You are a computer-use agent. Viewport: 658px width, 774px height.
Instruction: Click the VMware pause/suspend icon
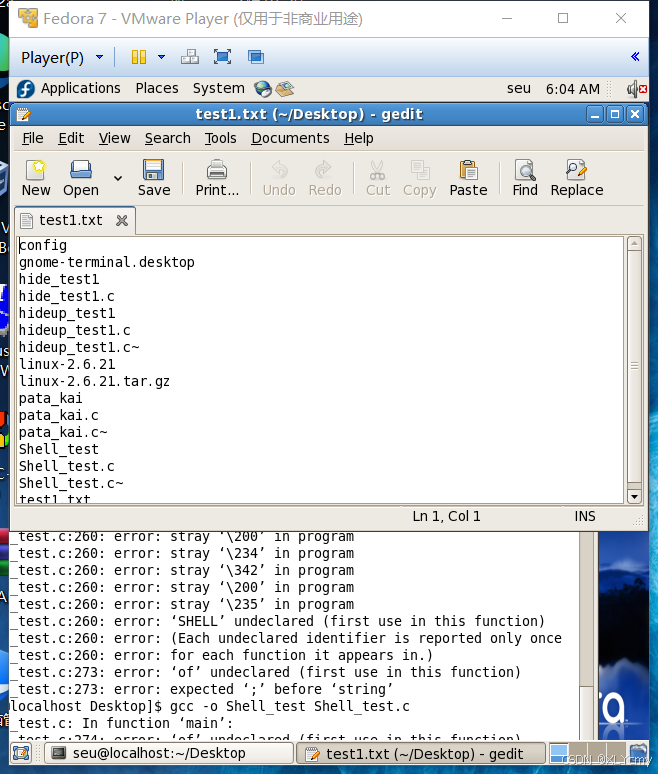139,57
